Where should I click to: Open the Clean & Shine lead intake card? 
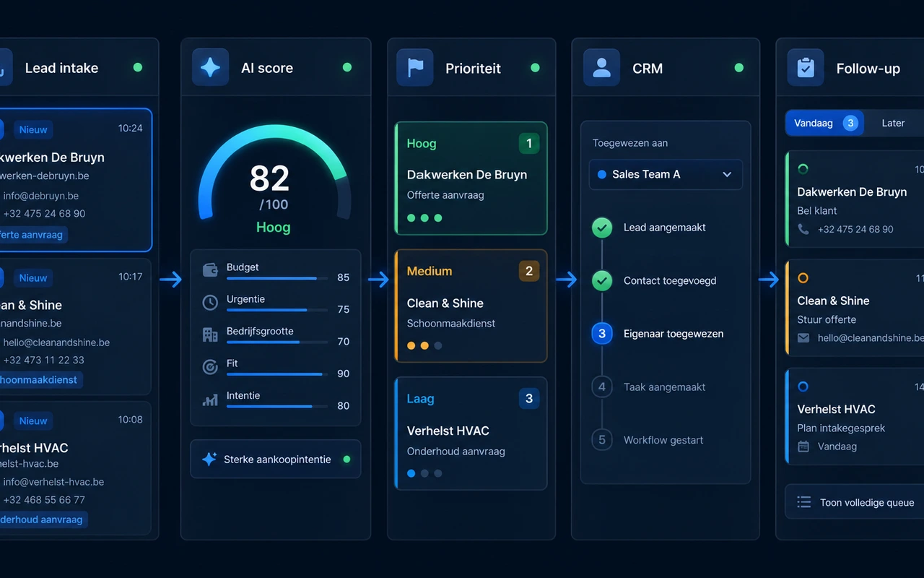(74, 326)
